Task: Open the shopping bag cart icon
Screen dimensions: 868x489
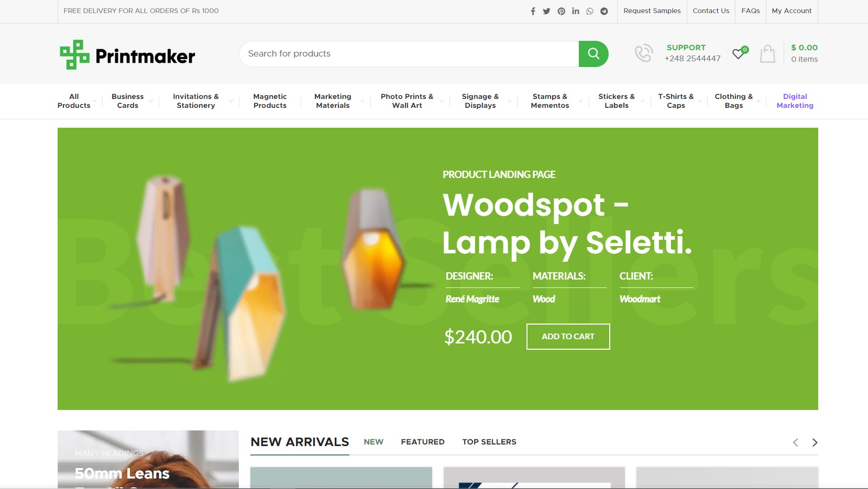Action: [x=767, y=53]
